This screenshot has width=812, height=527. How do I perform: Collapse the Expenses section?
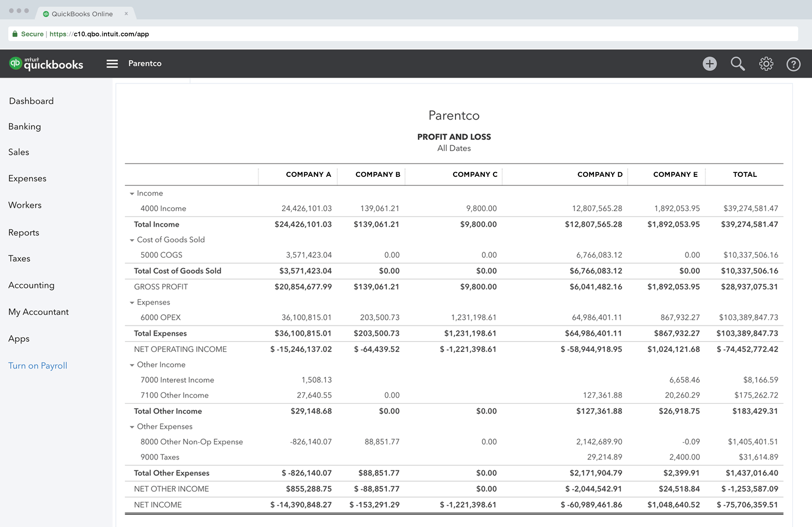tap(132, 303)
